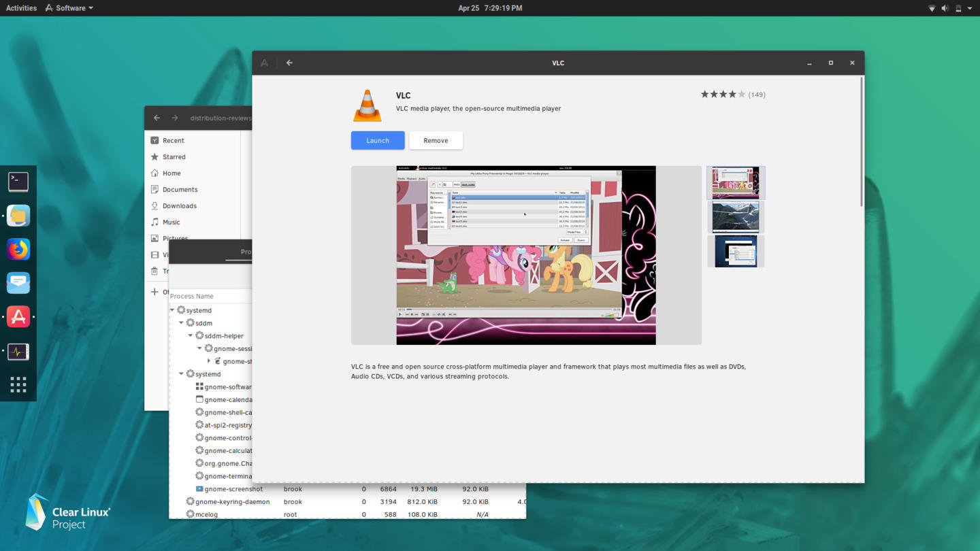
Task: Click the 812.0 KiB memory value
Action: [x=422, y=501]
